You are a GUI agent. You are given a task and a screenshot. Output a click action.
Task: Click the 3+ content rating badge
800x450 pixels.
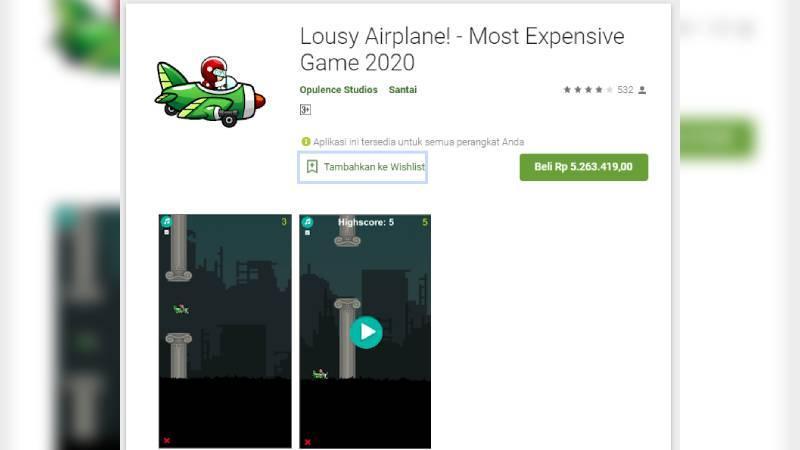(x=305, y=110)
